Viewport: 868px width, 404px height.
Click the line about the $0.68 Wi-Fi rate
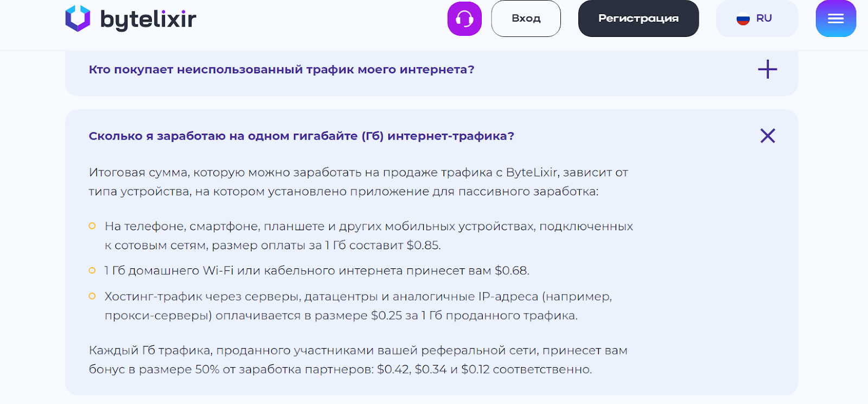317,270
